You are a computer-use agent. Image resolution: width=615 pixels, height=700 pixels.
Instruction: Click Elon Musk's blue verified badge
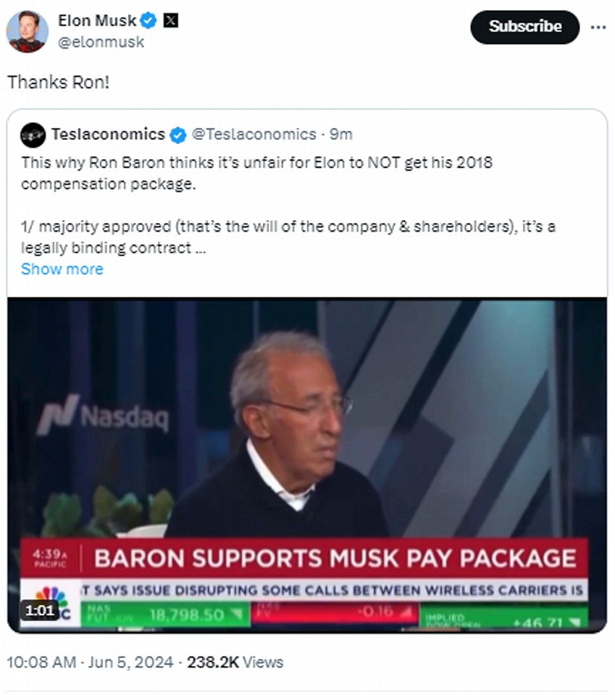[x=148, y=22]
